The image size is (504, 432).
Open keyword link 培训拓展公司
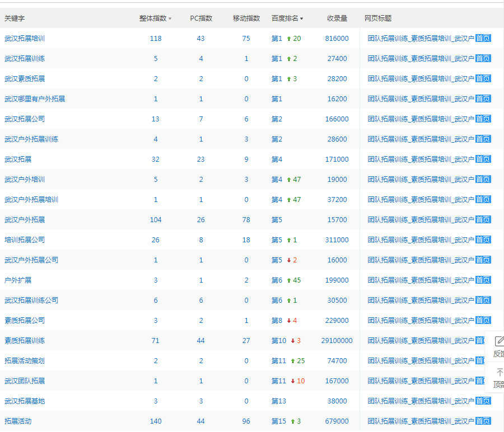pyautogui.click(x=25, y=240)
